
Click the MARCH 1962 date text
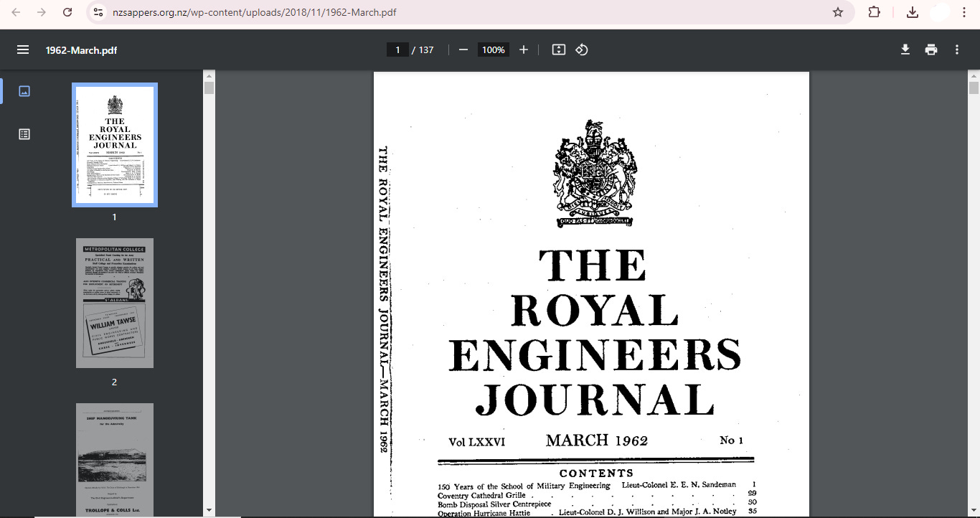pos(597,441)
